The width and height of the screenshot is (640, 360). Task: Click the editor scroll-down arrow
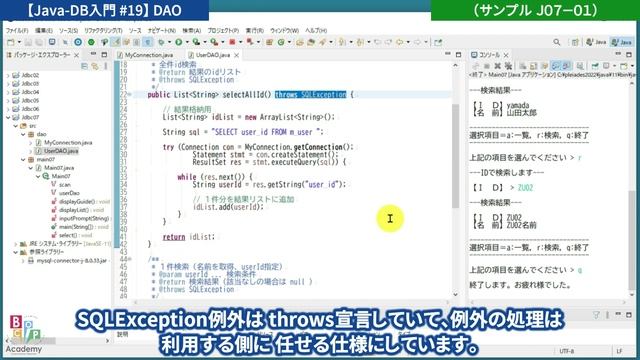(x=455, y=294)
